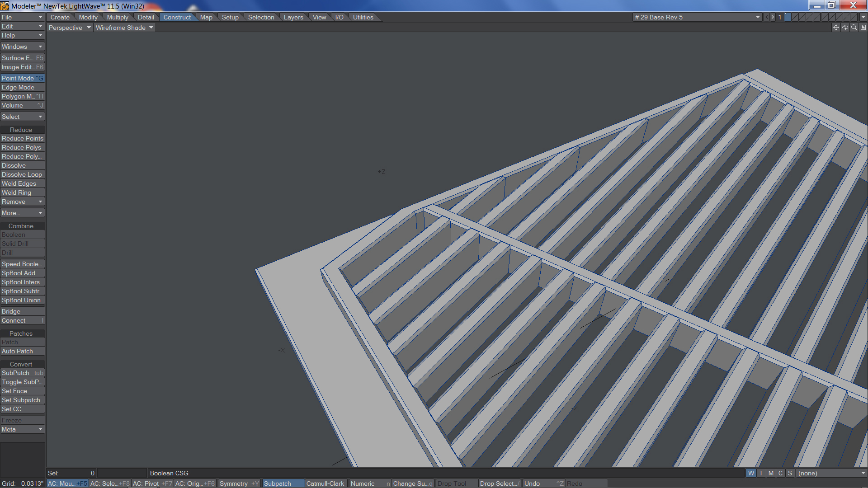Open Surface Editor
The image size is (868, 488).
[x=22, y=58]
